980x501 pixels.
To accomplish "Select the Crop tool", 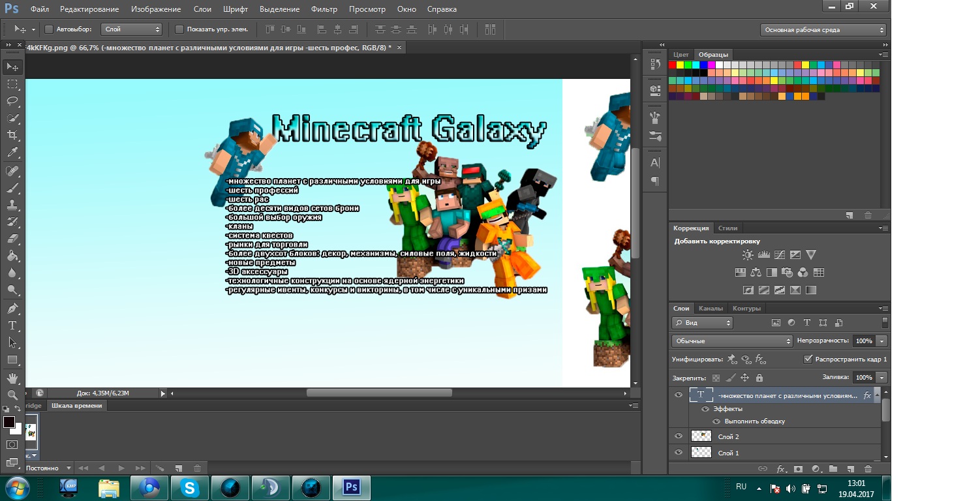I will coord(12,135).
